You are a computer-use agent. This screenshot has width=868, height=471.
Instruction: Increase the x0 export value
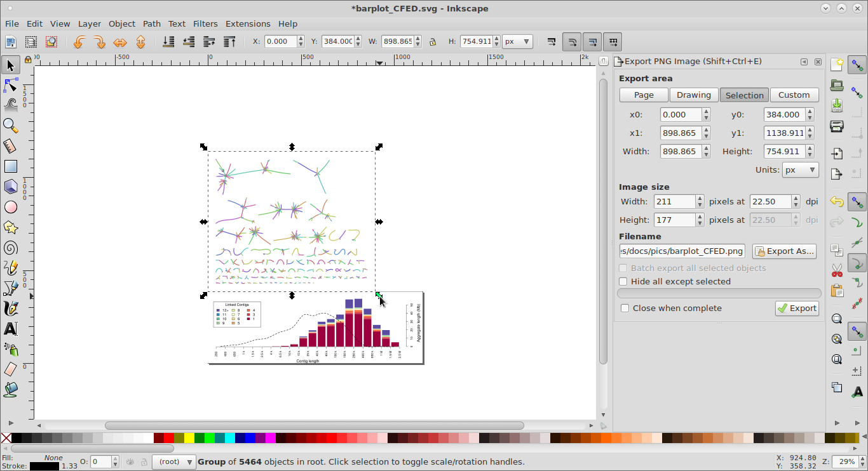coord(706,112)
